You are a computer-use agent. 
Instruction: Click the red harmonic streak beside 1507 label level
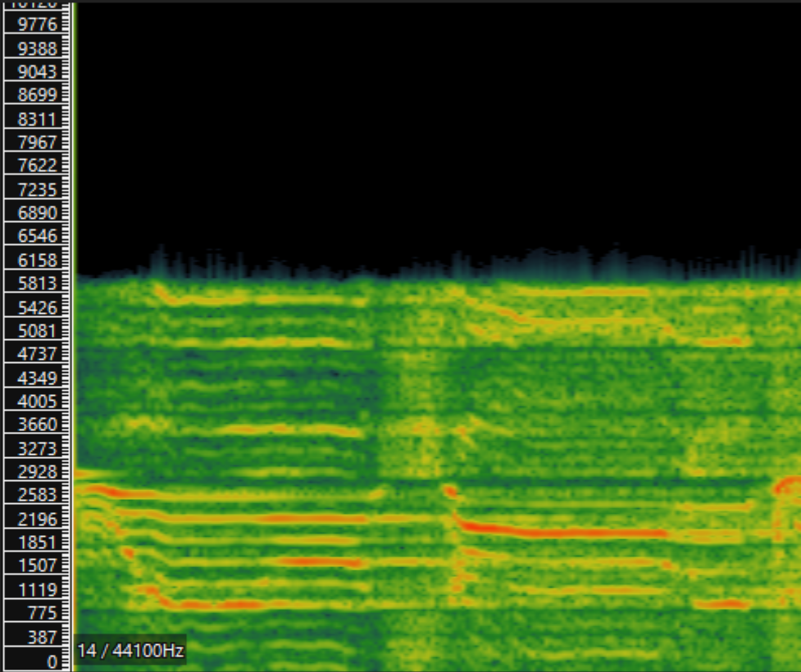tap(320, 561)
